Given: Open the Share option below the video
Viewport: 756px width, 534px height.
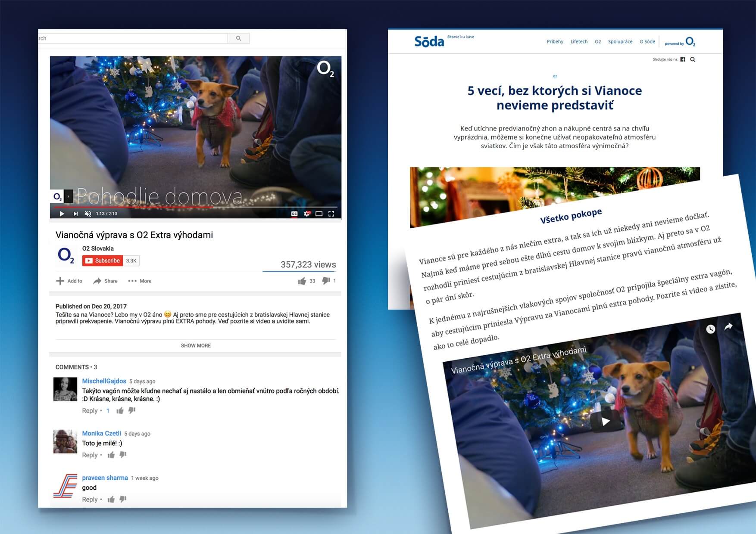Looking at the screenshot, I should point(106,281).
